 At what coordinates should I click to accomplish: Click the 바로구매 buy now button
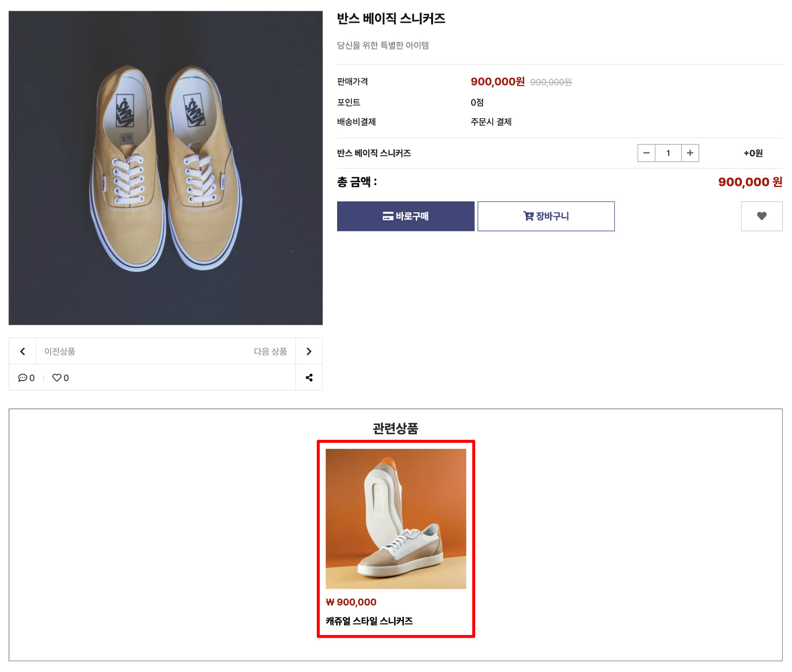[405, 216]
